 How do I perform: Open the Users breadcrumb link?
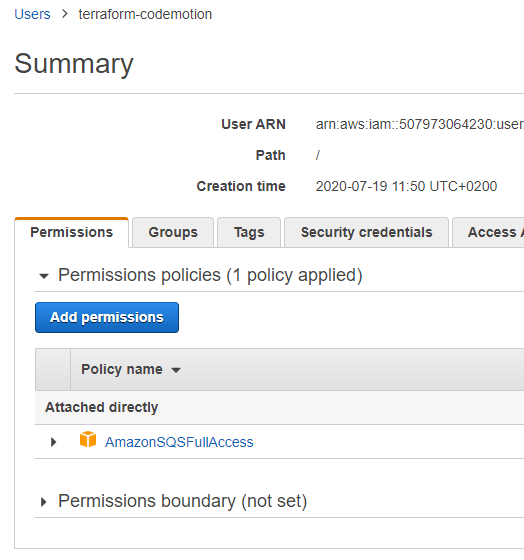[32, 14]
